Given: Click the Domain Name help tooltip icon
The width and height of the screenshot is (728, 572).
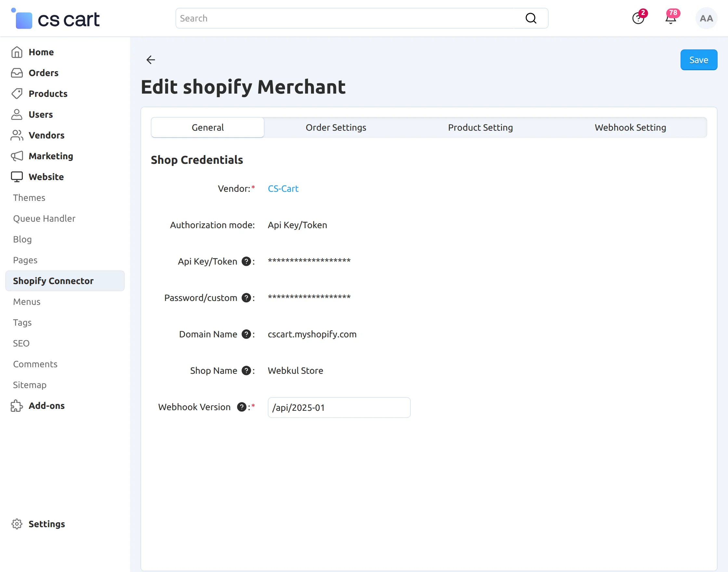Looking at the screenshot, I should coord(246,334).
